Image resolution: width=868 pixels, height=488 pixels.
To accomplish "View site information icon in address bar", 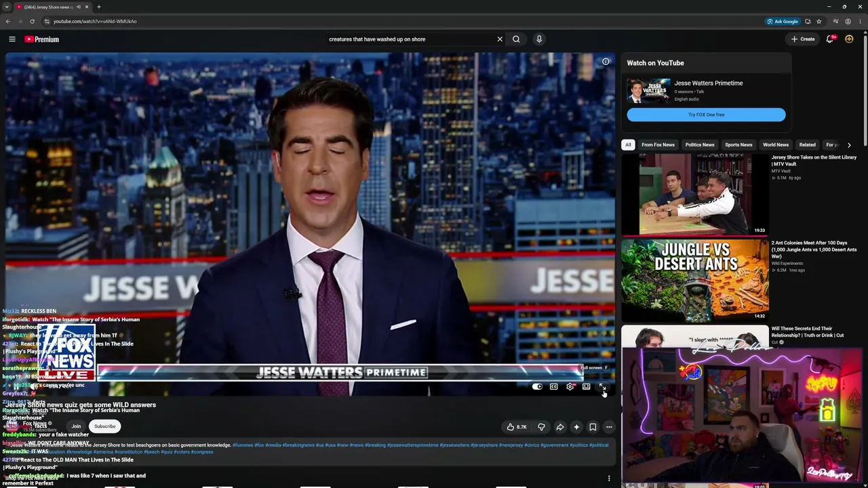I will pyautogui.click(x=46, y=21).
